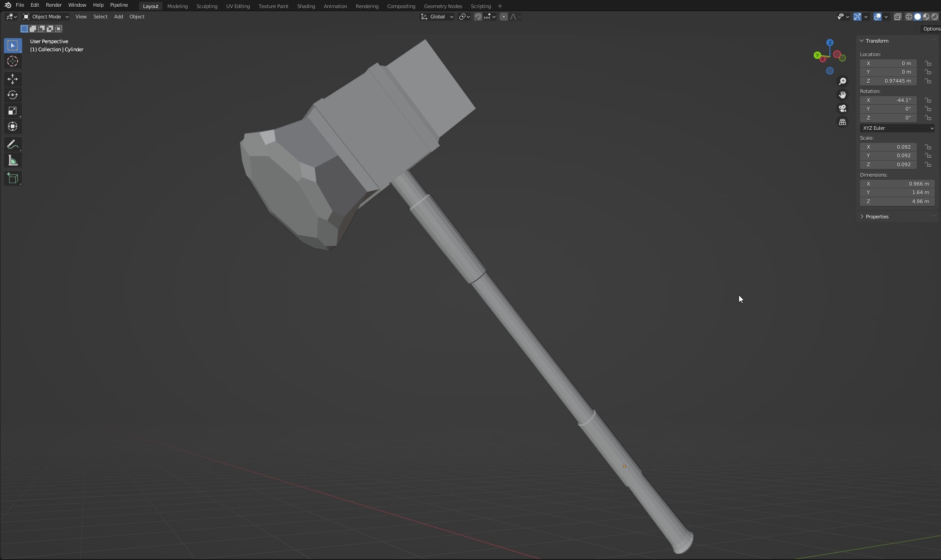Activate the Measure tool
The image size is (941, 560).
click(x=13, y=161)
